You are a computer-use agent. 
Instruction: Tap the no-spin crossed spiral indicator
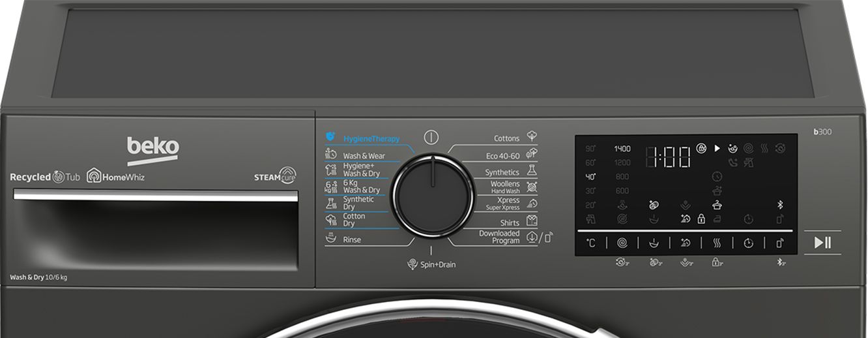pos(622,219)
